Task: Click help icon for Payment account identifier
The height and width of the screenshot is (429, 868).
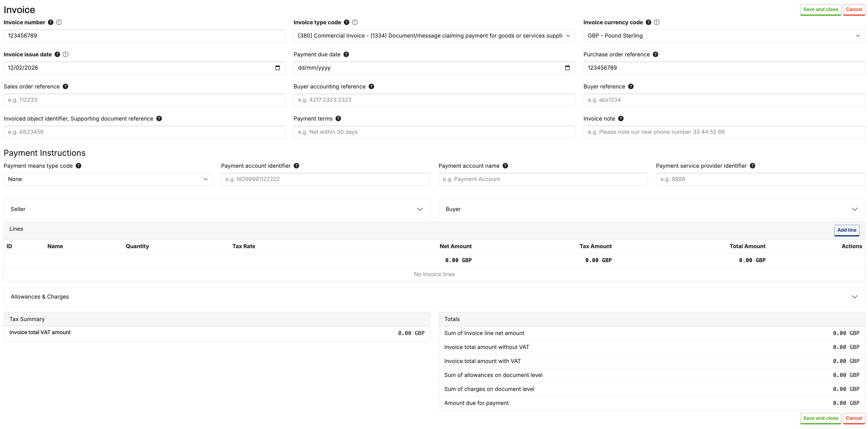Action: [296, 166]
